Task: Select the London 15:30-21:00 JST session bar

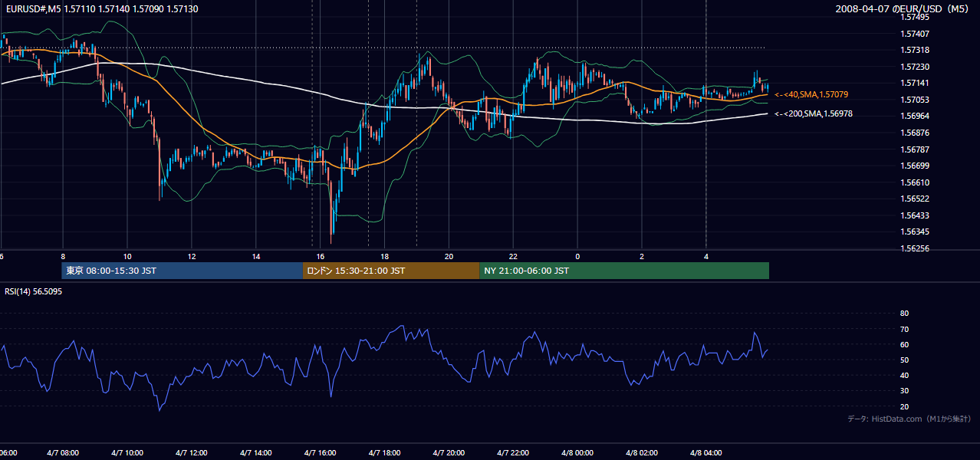Action: pos(391,271)
